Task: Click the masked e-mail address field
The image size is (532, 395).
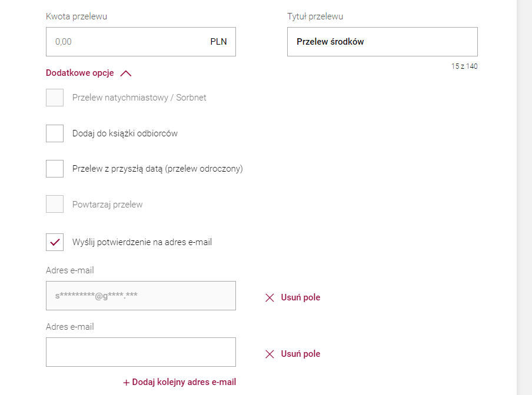Action: point(141,296)
